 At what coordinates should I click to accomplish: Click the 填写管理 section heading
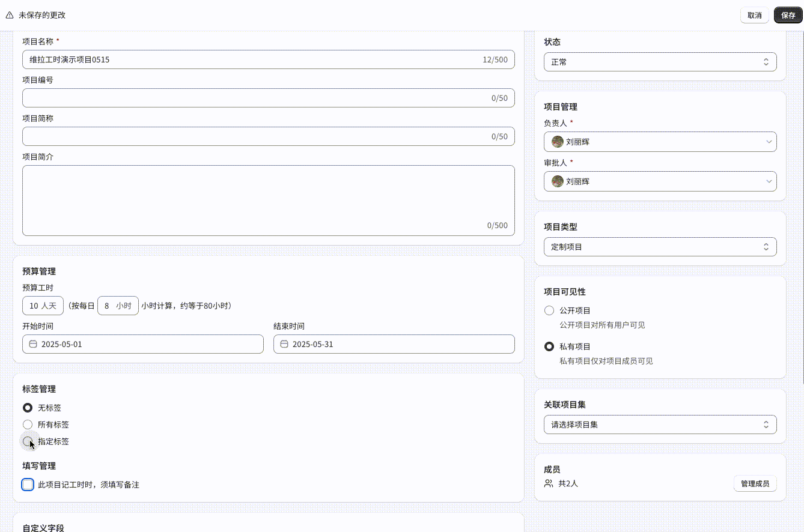[39, 466]
